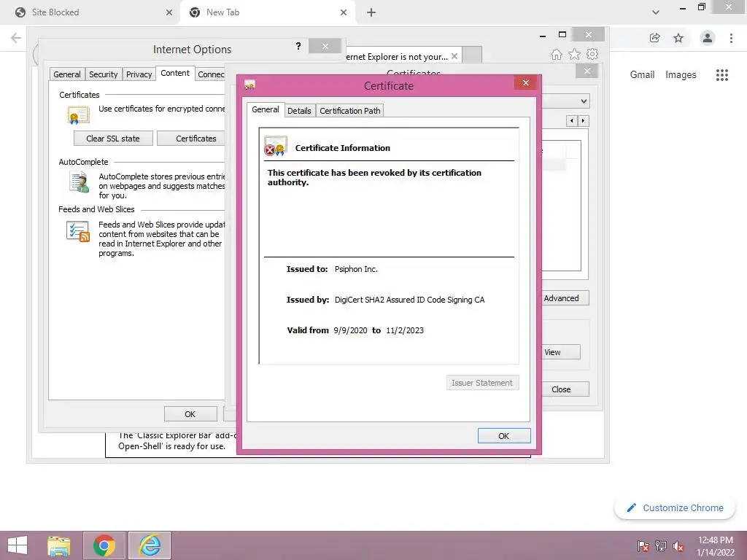Click 'DigiCert SHA2 Assured ID Code Signing CA' text

click(409, 300)
